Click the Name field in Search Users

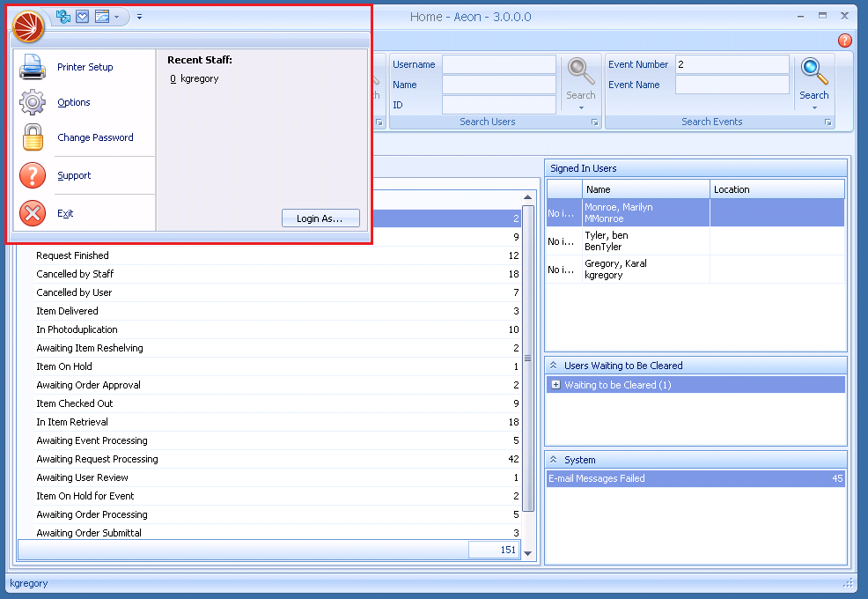pyautogui.click(x=499, y=85)
